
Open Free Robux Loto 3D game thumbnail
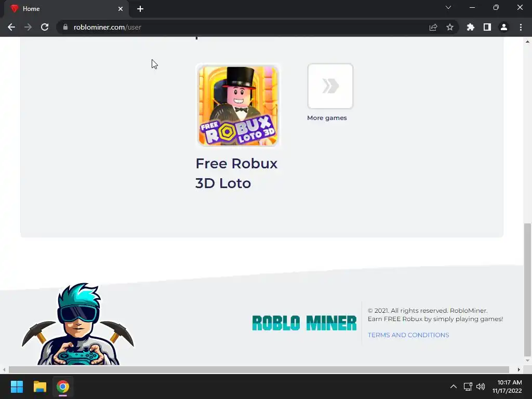coord(238,105)
